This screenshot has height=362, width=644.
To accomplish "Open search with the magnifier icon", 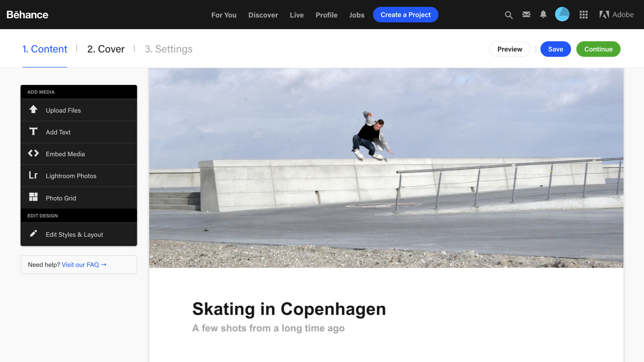I will pyautogui.click(x=508, y=15).
